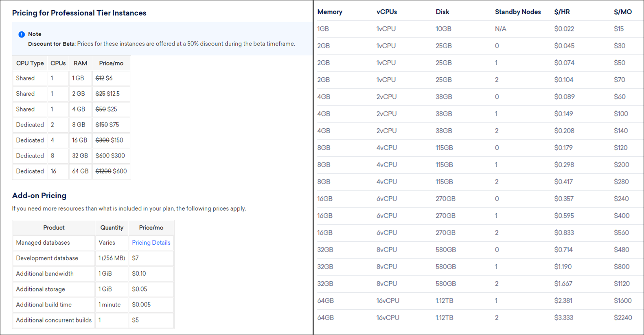Viewport: 644px width, 335px height.
Task: Click the blue info Note icon
Action: pos(22,35)
